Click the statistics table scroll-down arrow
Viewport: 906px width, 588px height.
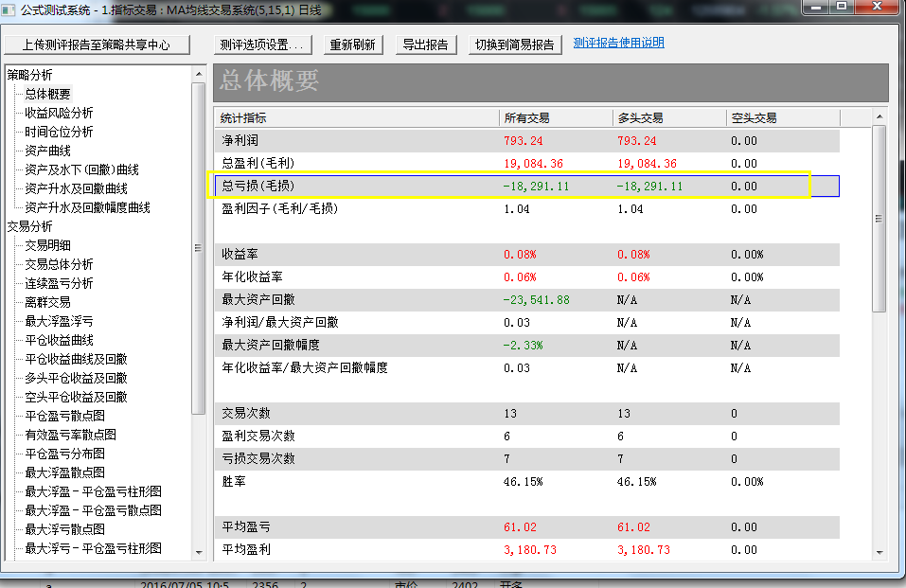(879, 551)
